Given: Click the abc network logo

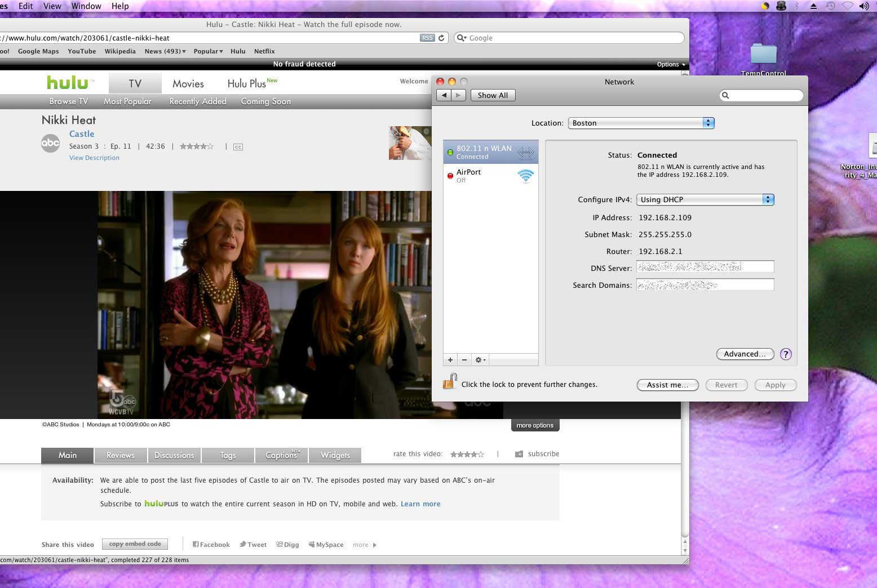Looking at the screenshot, I should coord(50,143).
